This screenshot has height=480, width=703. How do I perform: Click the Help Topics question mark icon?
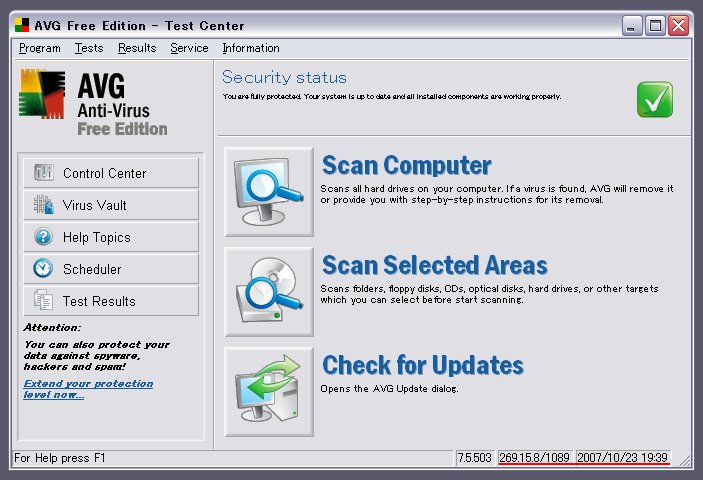point(43,237)
